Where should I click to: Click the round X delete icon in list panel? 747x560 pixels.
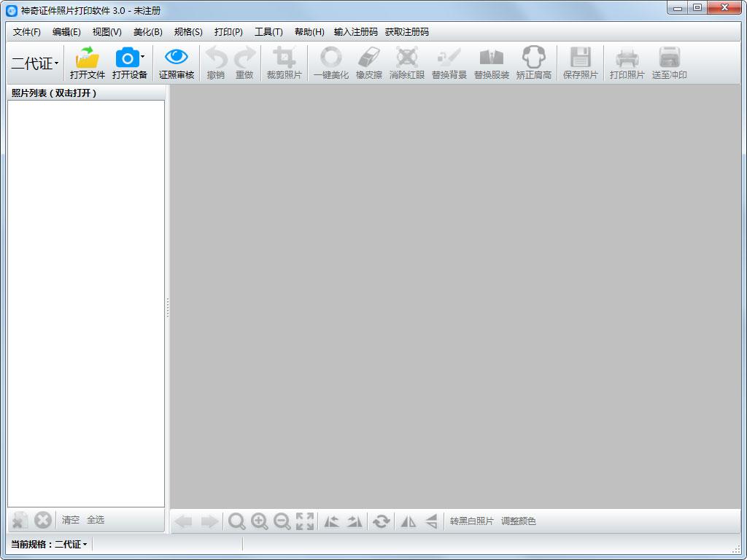43,520
